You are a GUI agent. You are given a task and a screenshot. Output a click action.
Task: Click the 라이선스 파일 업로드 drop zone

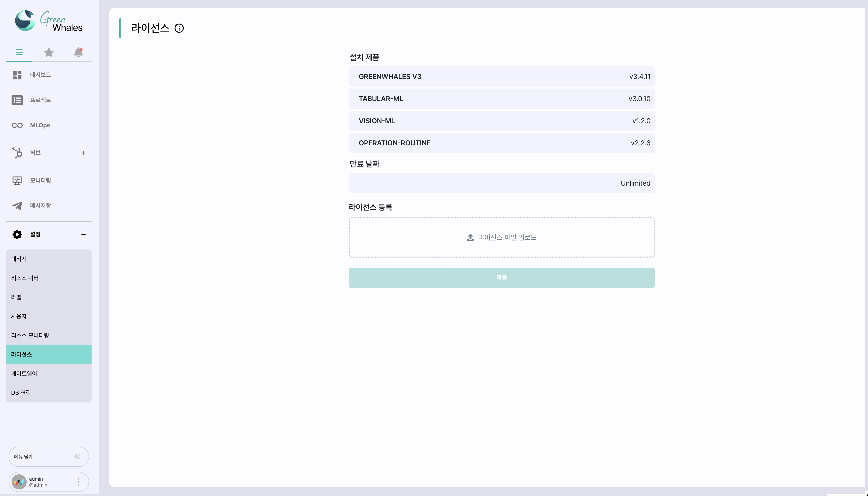(x=501, y=237)
